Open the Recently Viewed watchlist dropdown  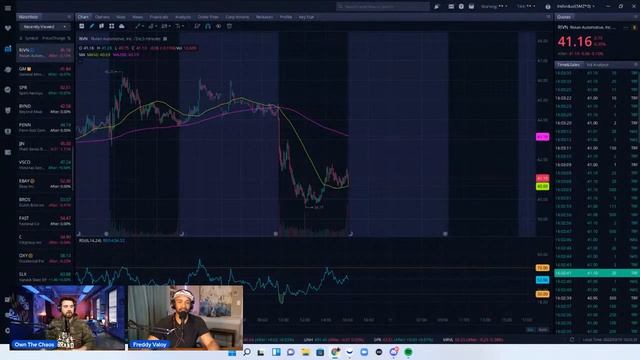click(x=45, y=27)
